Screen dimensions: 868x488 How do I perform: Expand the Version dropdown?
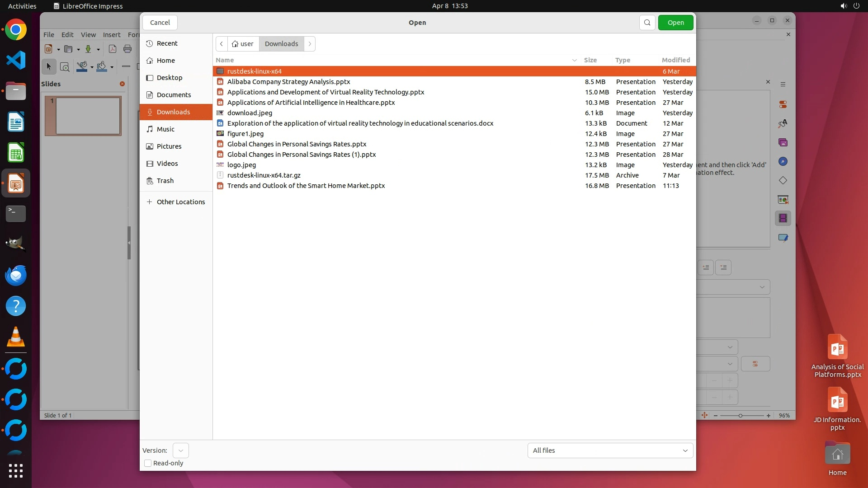[x=180, y=450]
